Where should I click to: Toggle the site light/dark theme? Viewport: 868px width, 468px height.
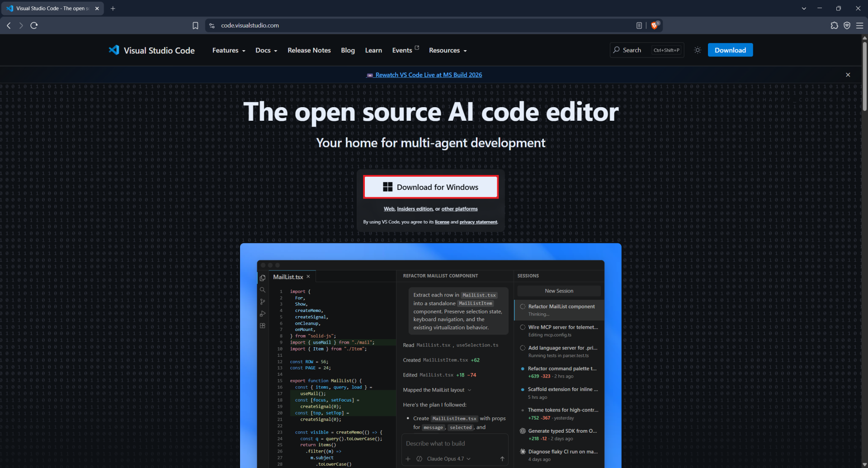(698, 50)
